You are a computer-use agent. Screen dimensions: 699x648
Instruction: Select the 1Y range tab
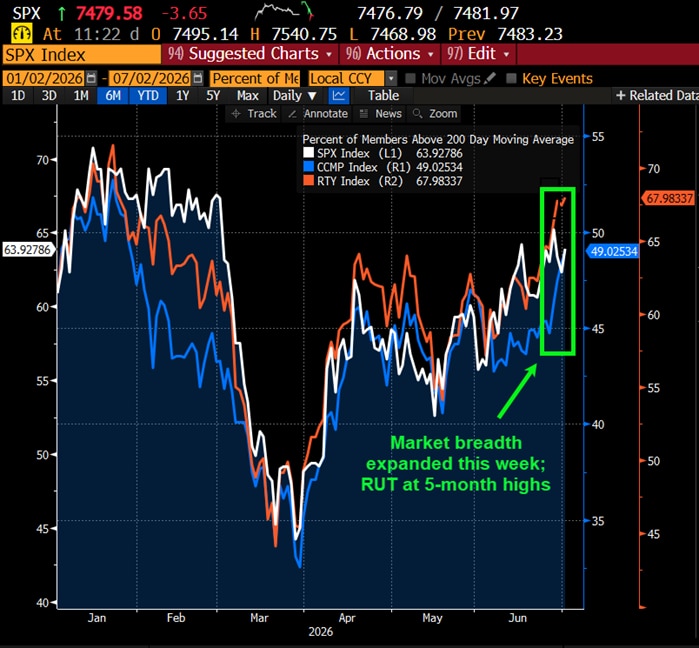(182, 95)
